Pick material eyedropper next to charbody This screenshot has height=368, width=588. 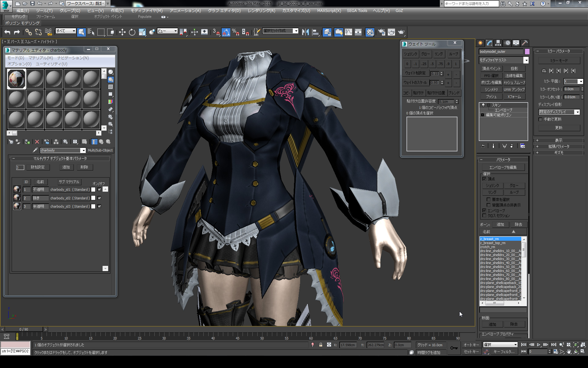tap(35, 150)
